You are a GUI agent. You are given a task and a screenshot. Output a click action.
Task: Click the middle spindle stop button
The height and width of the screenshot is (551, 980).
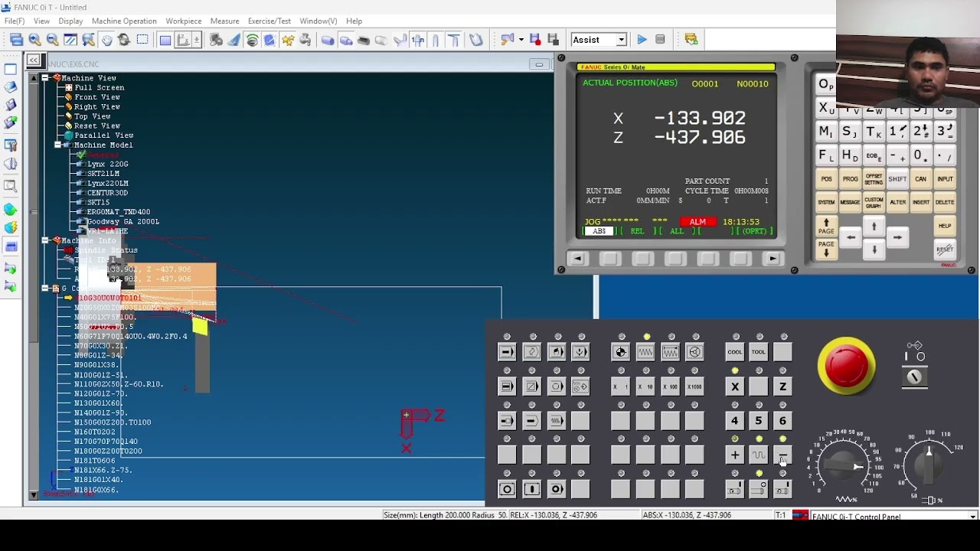pos(758,489)
